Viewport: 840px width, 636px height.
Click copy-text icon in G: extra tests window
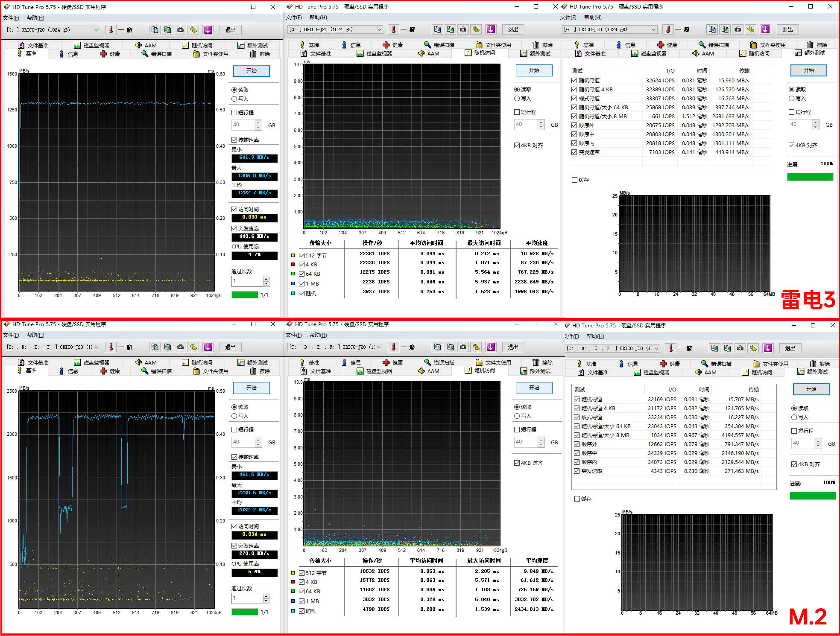pos(712,29)
